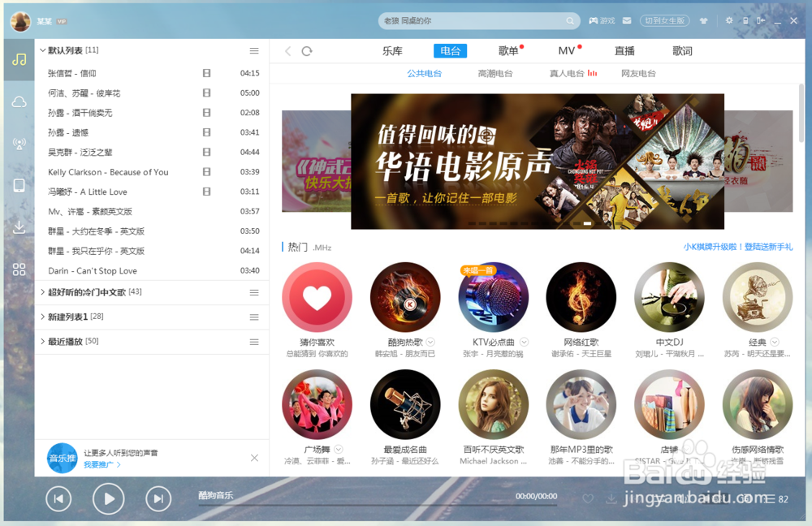
Task: Play the previous track
Action: pos(58,498)
